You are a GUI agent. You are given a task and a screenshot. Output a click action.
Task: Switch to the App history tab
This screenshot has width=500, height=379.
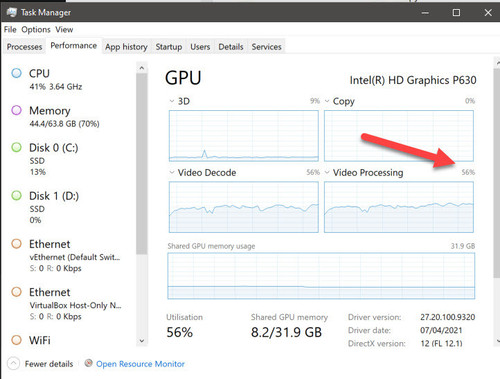(x=126, y=47)
